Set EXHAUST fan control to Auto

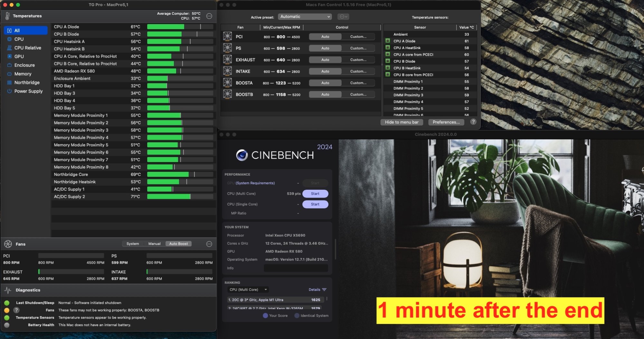pos(325,60)
